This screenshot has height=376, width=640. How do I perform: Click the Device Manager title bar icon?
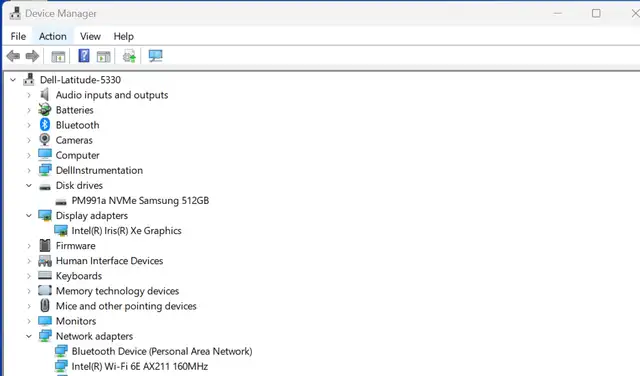click(15, 13)
